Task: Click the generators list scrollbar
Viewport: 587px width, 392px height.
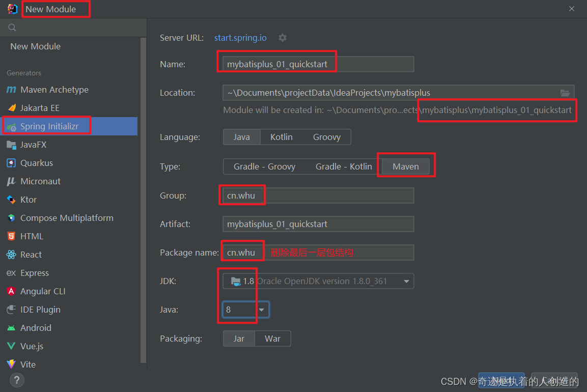Action: click(144, 200)
